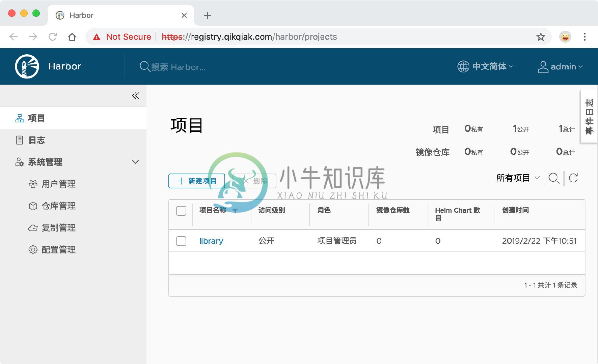The image size is (598, 364).
Task: Click the Not Secure warning icon
Action: 97,37
